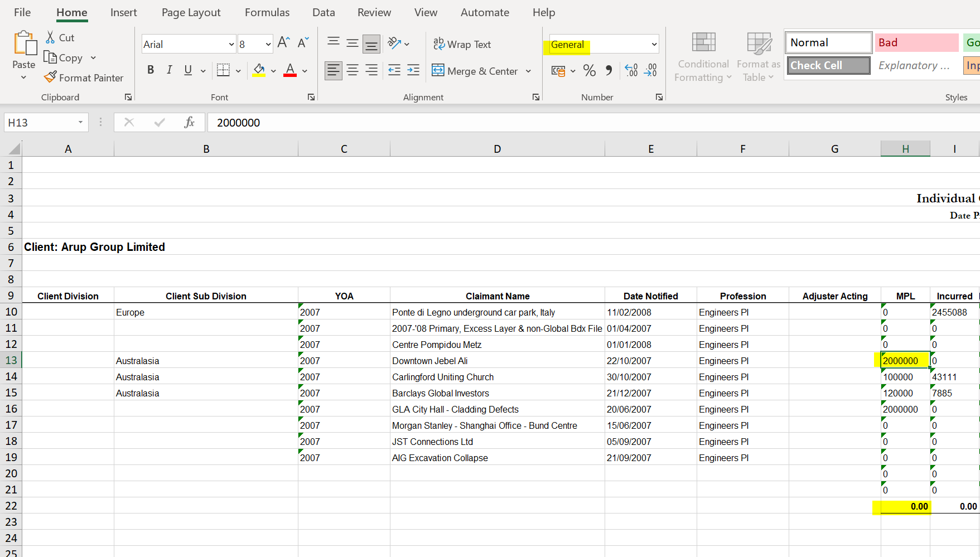
Task: Open Clipboard pane dialog launcher
Action: pos(128,97)
